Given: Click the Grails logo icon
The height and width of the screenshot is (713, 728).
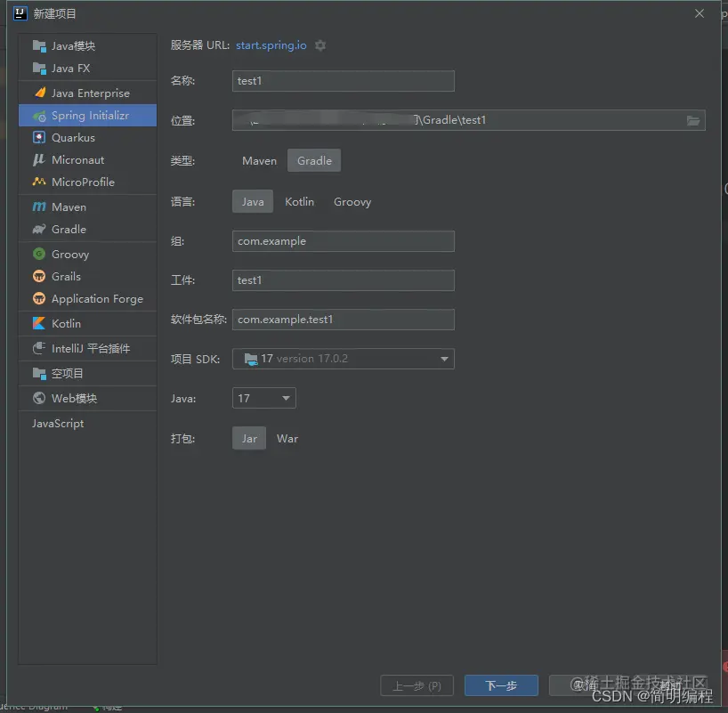Looking at the screenshot, I should point(39,276).
